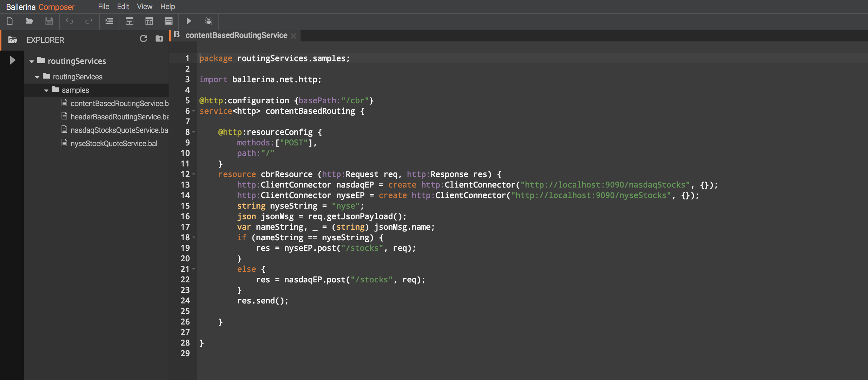Run the program with play icon
Image resolution: width=868 pixels, height=380 pixels.
click(x=189, y=21)
